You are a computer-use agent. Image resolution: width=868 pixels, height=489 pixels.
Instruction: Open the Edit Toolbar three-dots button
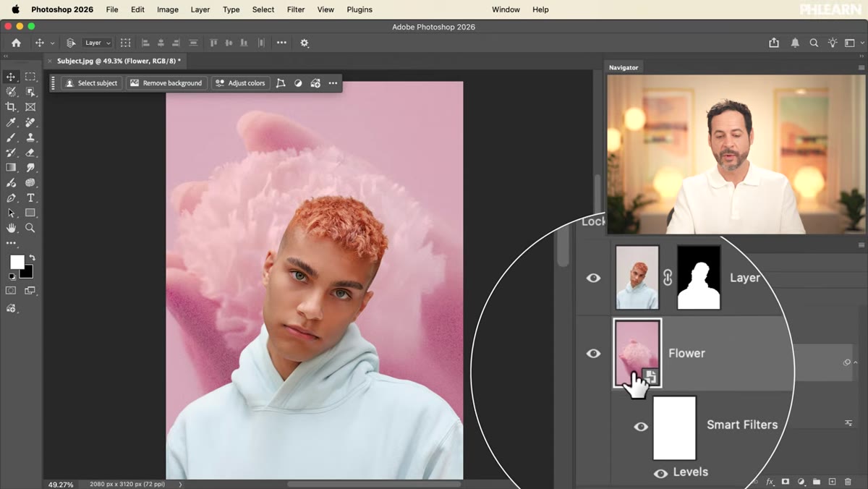coord(11,243)
